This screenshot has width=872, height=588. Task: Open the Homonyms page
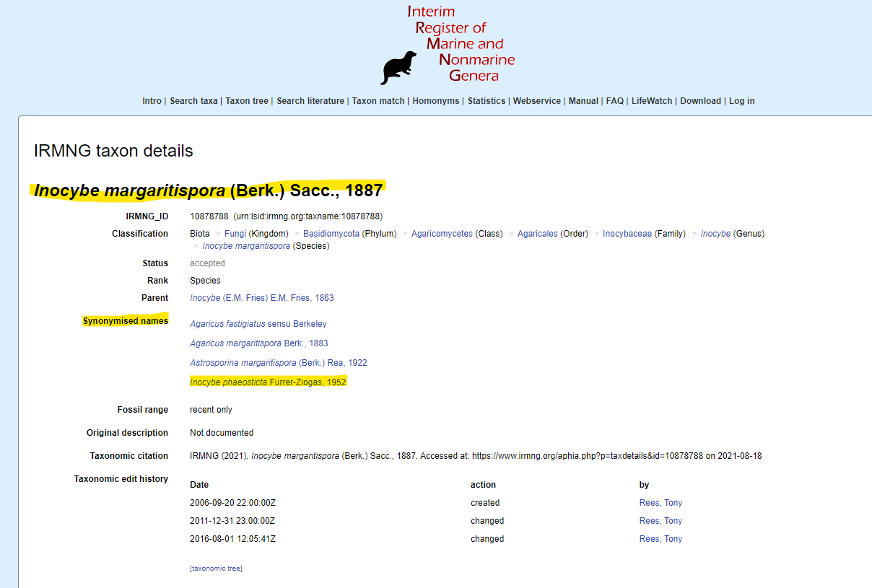[x=436, y=101]
